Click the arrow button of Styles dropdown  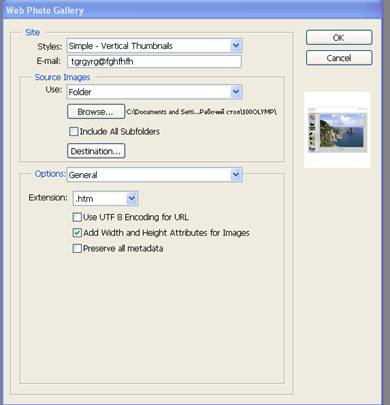(x=236, y=45)
